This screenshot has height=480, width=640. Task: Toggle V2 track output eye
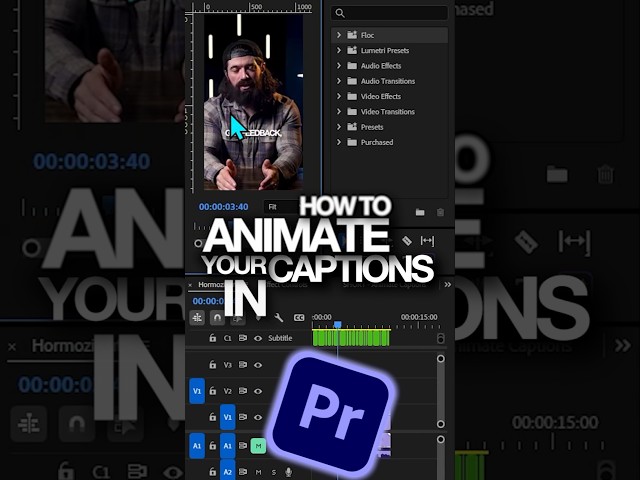coord(258,391)
